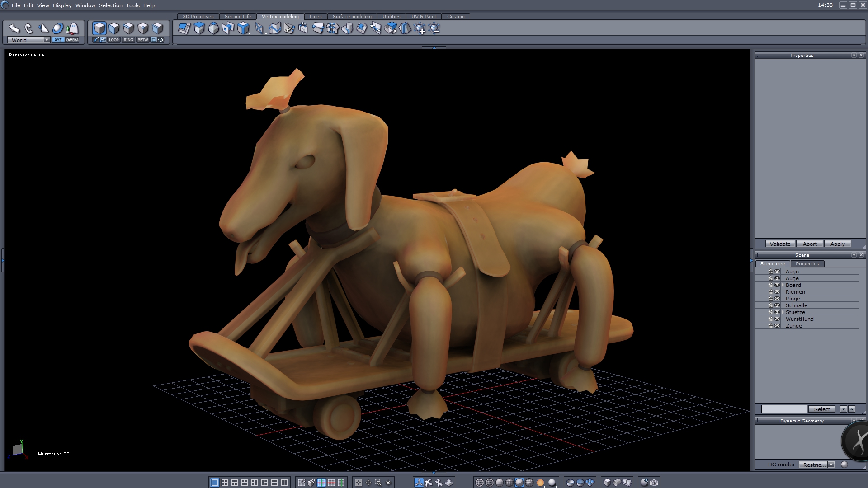Open the World coordinate system dropdown
Screen dimensions: 868x488
pyautogui.click(x=47, y=40)
